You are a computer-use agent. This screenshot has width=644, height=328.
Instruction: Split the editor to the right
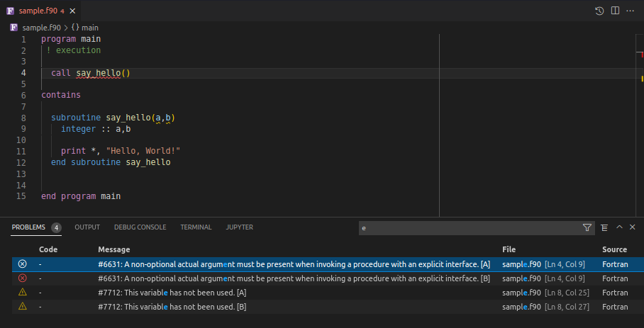615,11
